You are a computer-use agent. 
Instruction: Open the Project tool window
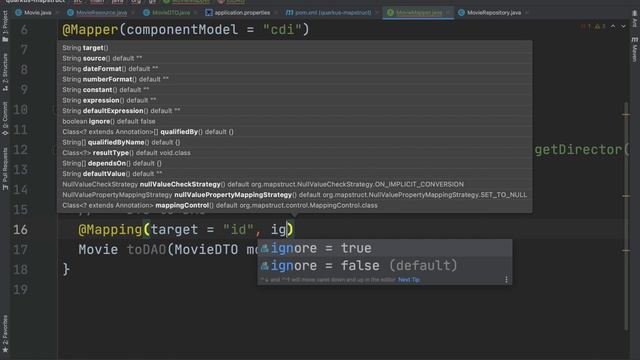click(x=5, y=26)
